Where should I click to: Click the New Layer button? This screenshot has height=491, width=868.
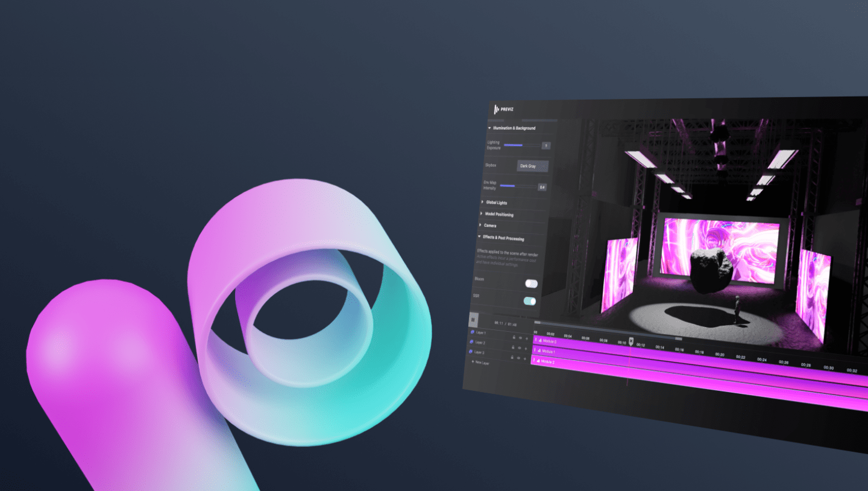pyautogui.click(x=480, y=363)
